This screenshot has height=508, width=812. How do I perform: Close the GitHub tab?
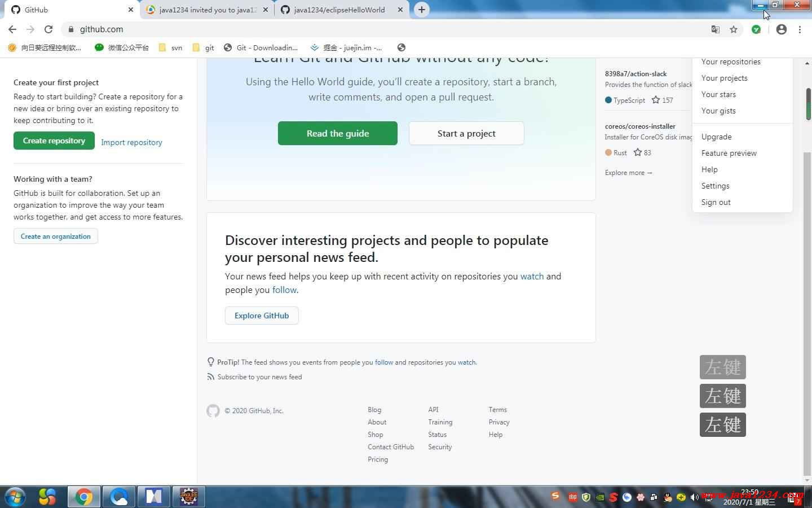131,10
